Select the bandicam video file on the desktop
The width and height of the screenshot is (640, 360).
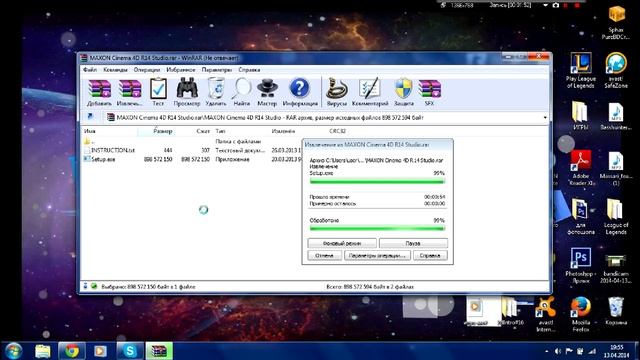(x=616, y=268)
